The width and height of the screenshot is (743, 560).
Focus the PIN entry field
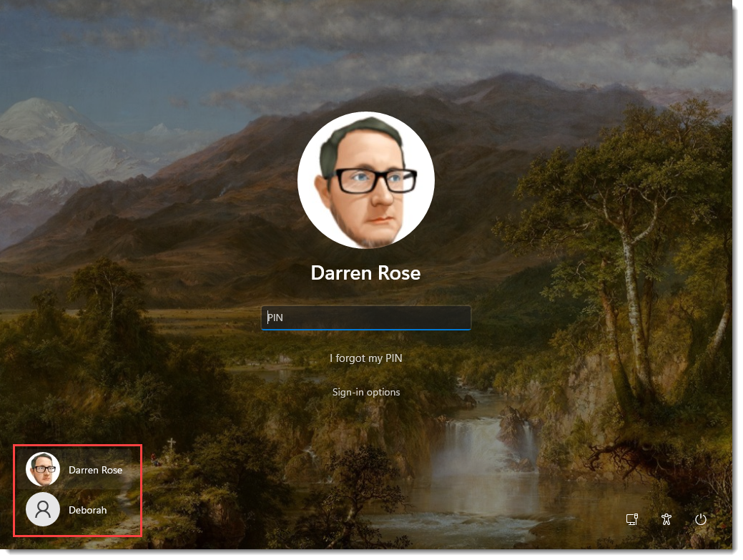[365, 318]
